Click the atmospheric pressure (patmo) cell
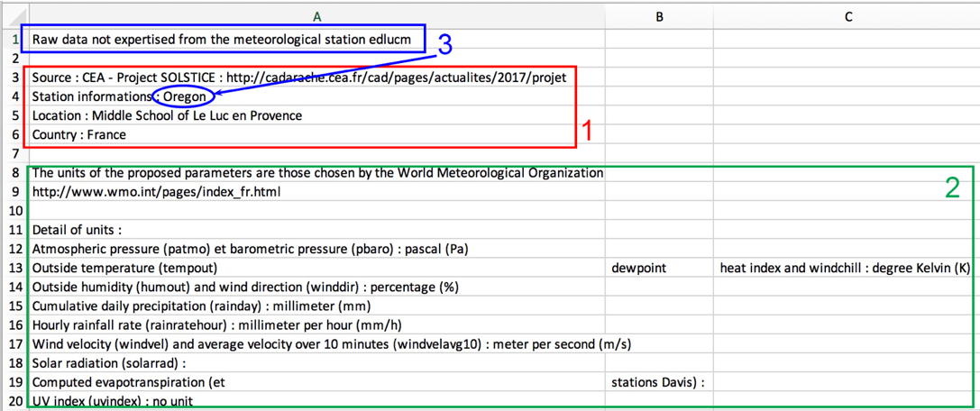The image size is (980, 411). click(x=250, y=249)
